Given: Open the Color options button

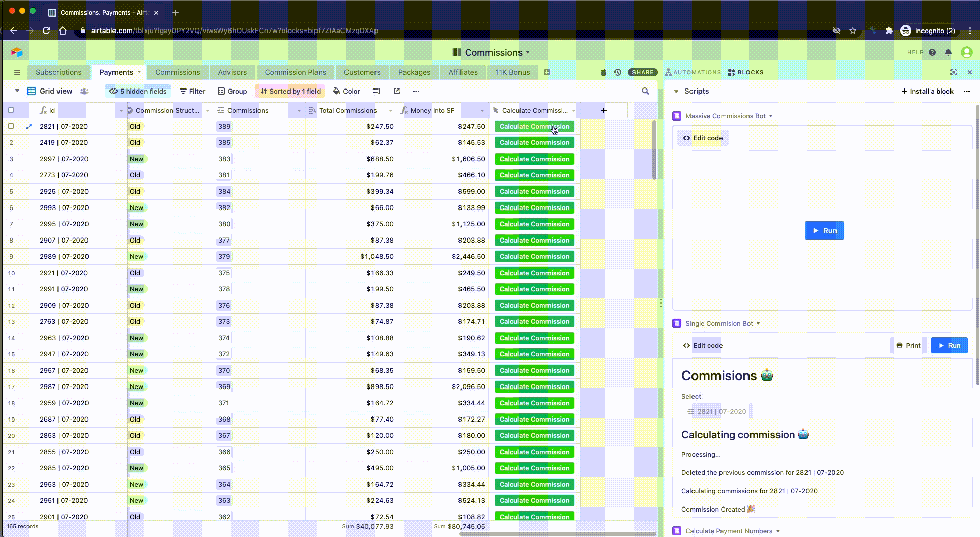Looking at the screenshot, I should point(347,91).
